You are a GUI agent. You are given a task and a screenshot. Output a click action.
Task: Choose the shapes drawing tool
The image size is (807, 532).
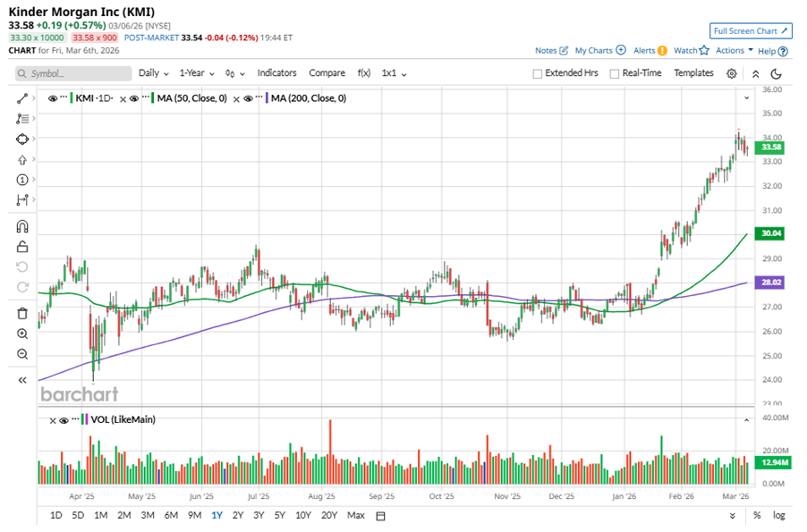pos(22,139)
